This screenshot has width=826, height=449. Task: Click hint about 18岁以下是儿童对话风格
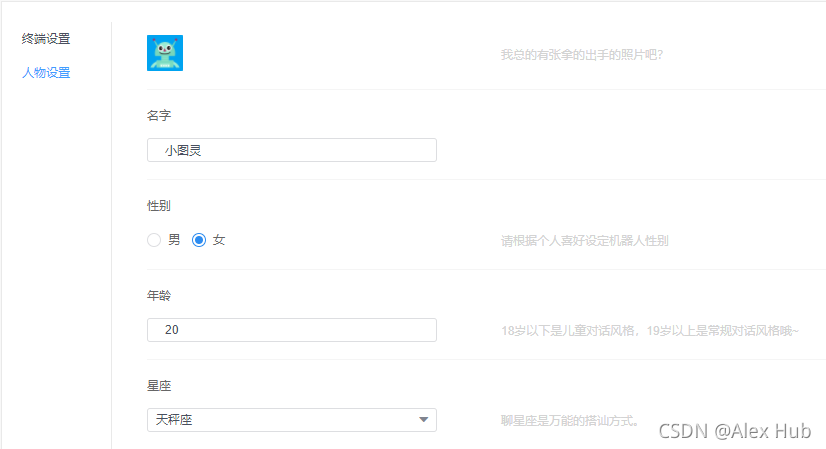(x=650, y=330)
